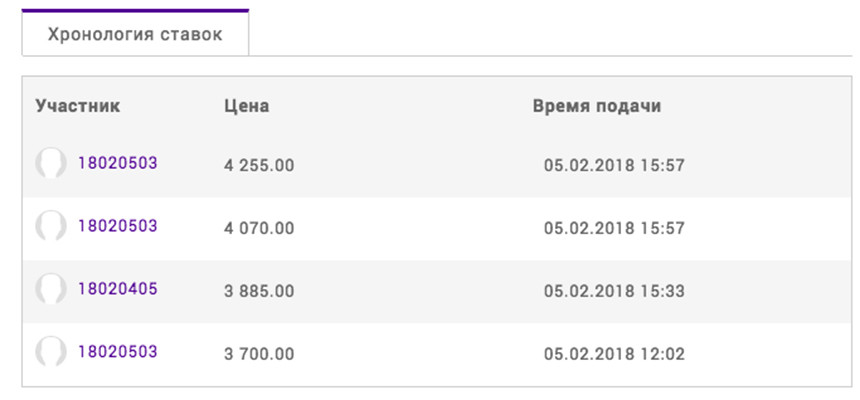This screenshot has height=400, width=860.
Task: Click the 05.02.2018 15:33 timestamp
Action: (x=614, y=291)
